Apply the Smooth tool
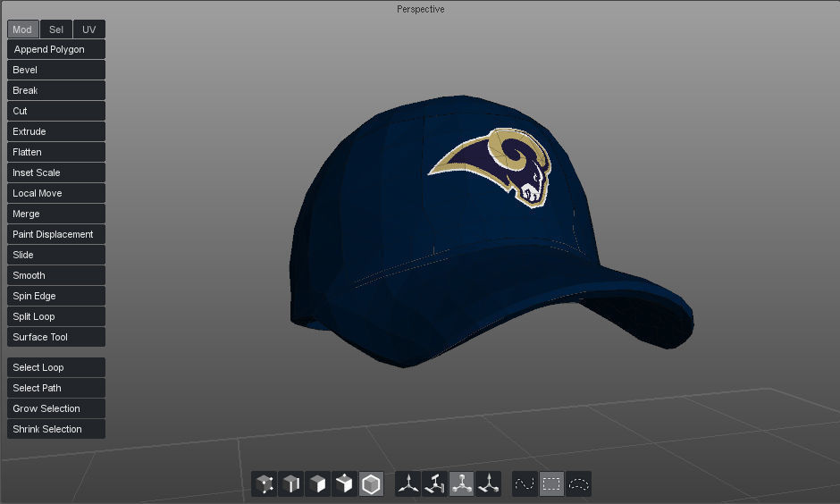The width and height of the screenshot is (840, 504). (x=56, y=275)
